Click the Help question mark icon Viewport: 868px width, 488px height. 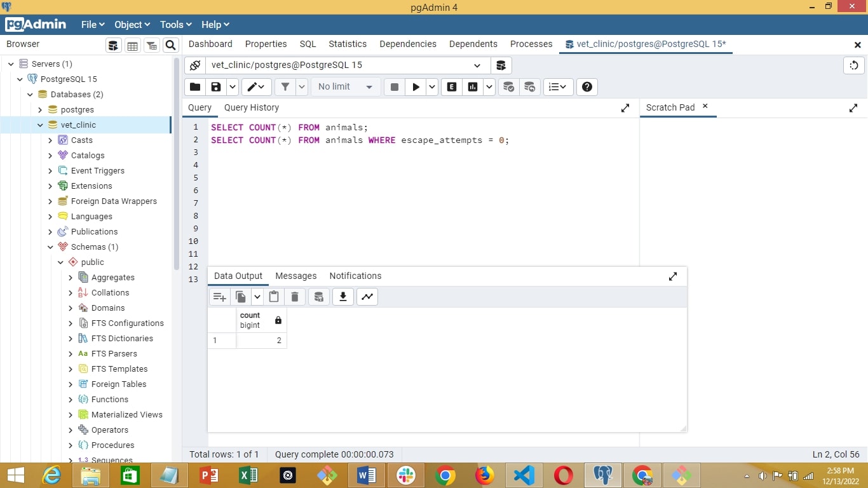pyautogui.click(x=587, y=87)
